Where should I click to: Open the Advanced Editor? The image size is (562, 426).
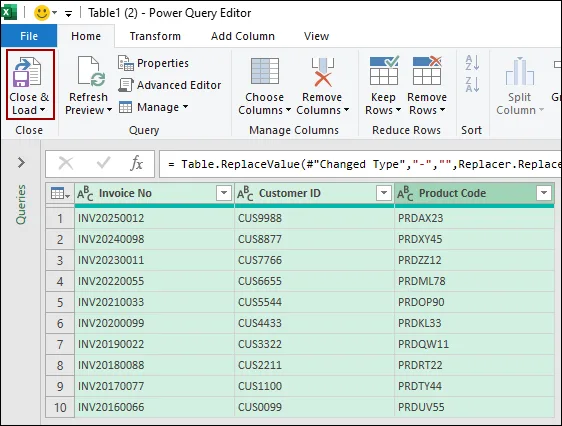(169, 85)
